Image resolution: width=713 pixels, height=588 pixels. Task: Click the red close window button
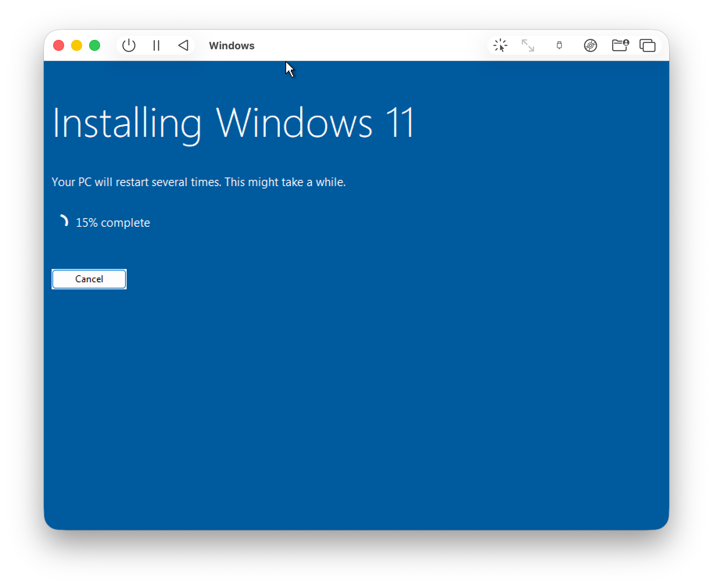pos(59,45)
